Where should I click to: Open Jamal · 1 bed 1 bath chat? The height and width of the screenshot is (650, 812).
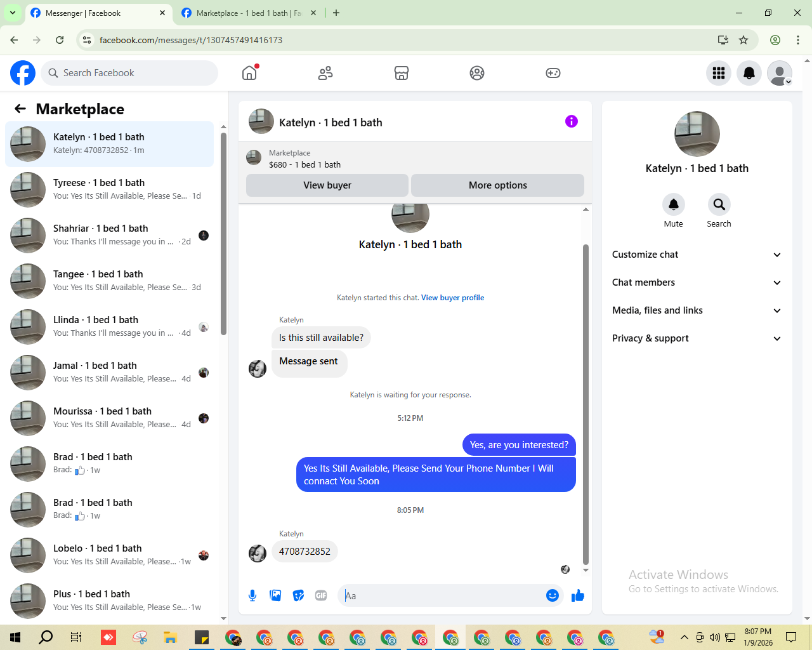(x=110, y=373)
